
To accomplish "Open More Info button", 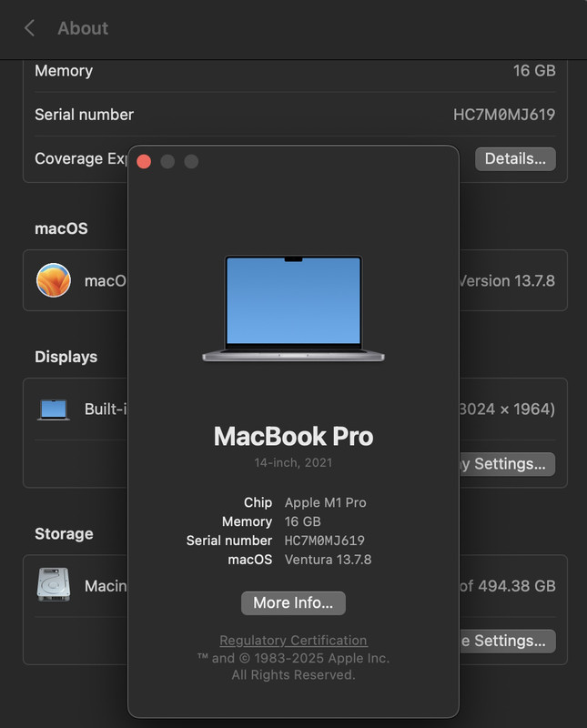I will coord(293,602).
